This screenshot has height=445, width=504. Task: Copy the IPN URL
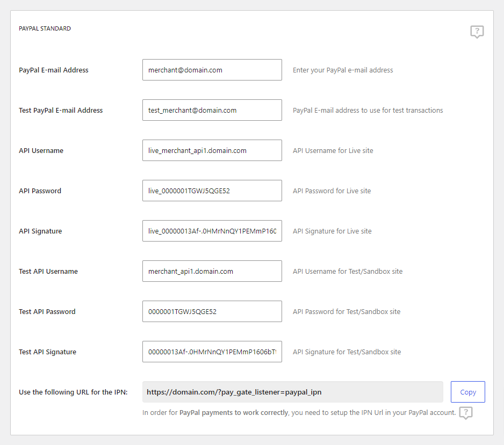[467, 392]
